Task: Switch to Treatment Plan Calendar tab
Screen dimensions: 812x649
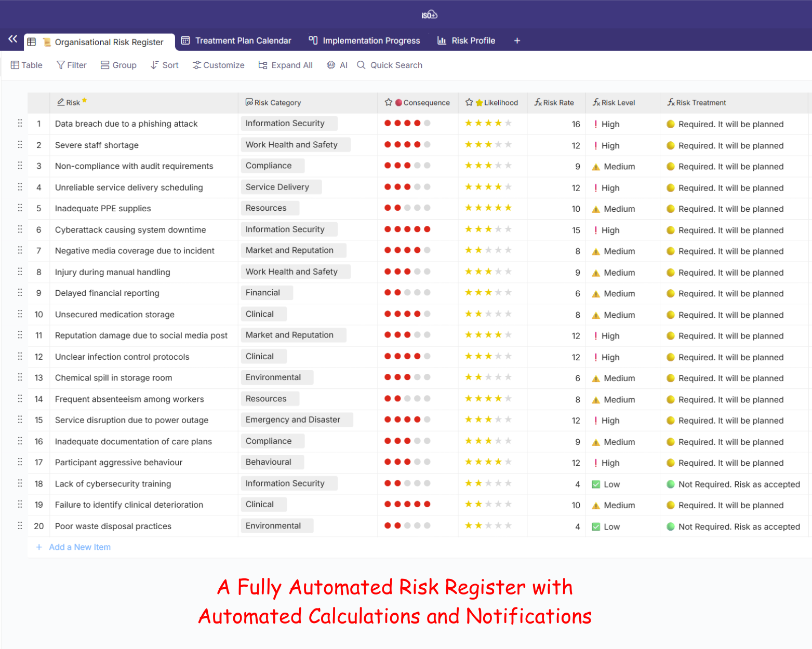Action: pyautogui.click(x=236, y=40)
